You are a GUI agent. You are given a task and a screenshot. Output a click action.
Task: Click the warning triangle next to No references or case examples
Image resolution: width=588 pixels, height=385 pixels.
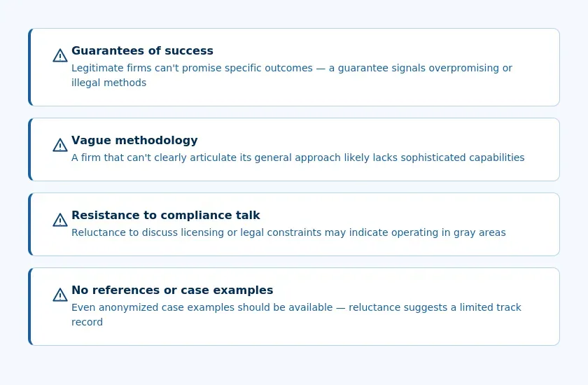[60, 295]
